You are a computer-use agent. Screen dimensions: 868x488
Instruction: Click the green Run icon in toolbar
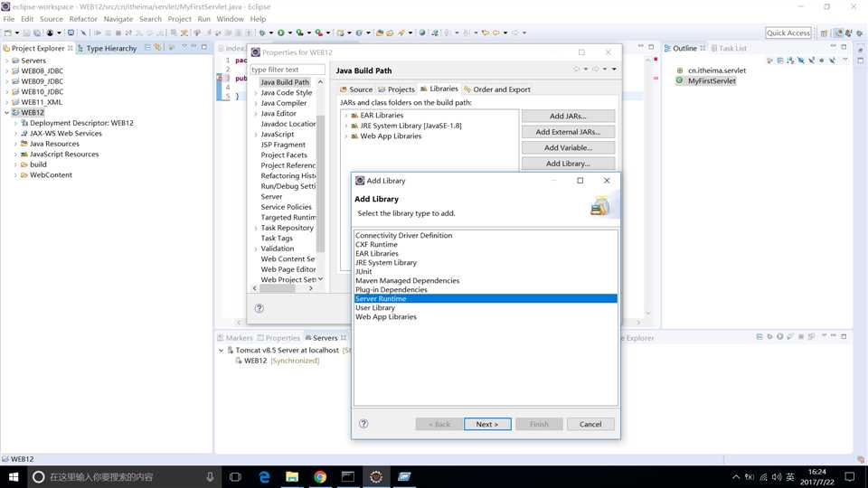tap(280, 33)
